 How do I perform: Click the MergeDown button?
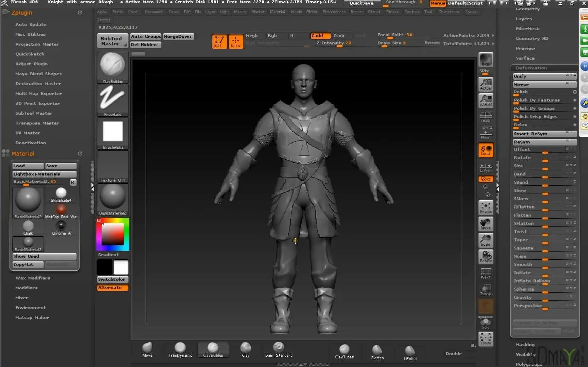pos(177,37)
